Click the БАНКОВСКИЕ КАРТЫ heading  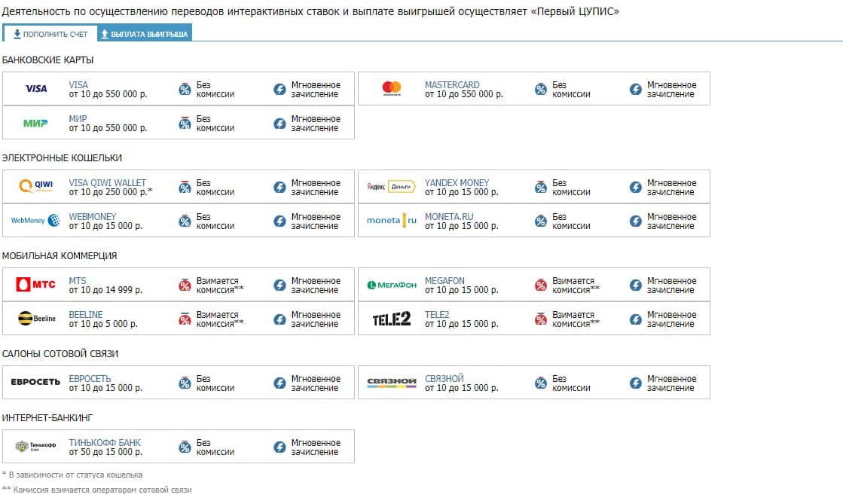pos(47,60)
